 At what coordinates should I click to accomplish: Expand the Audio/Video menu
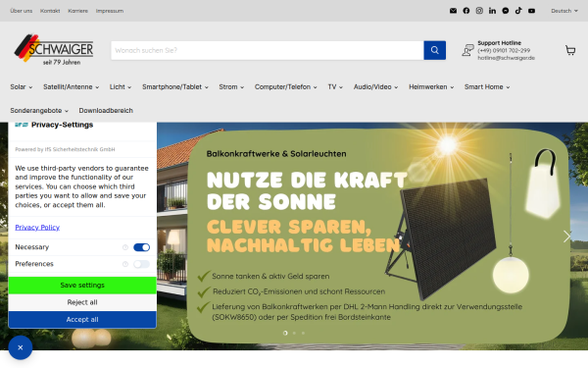(375, 86)
